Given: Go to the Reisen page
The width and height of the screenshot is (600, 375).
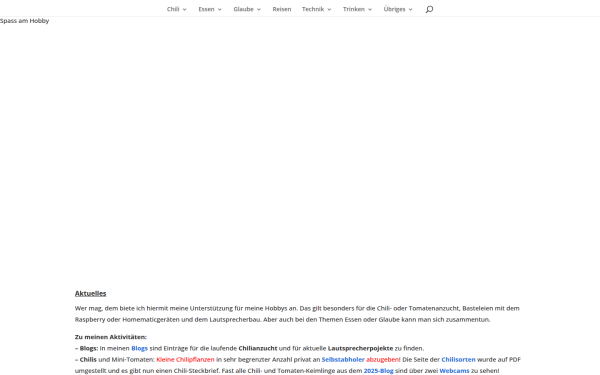Looking at the screenshot, I should (x=282, y=9).
